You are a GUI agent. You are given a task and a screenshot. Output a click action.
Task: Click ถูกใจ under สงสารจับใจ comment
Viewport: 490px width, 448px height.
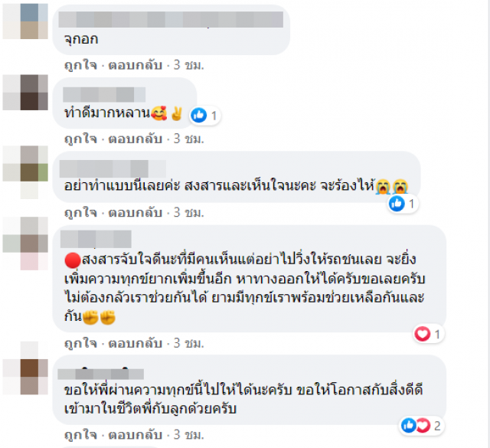point(80,343)
